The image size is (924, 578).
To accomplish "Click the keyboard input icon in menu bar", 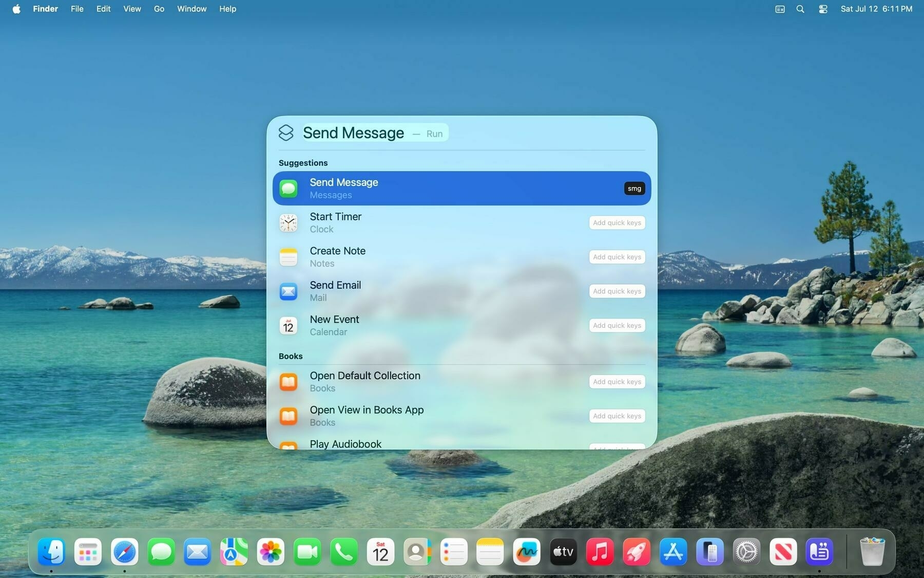I will (x=780, y=9).
